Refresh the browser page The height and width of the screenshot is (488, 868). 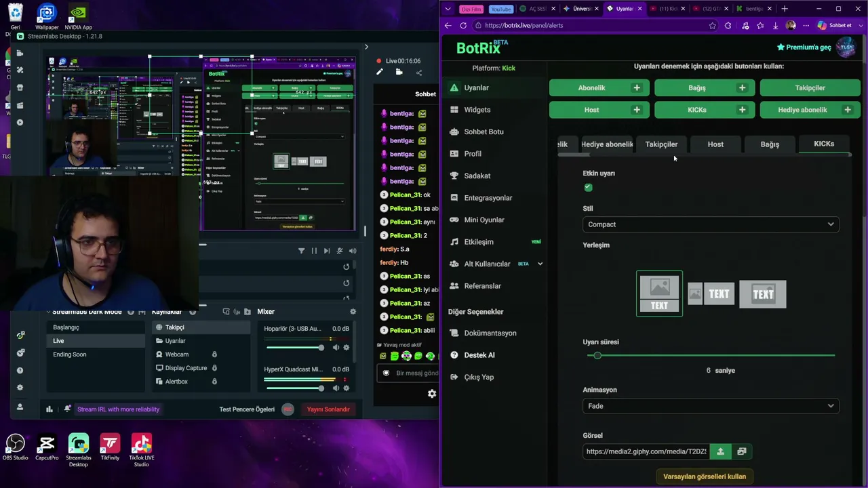click(x=463, y=26)
